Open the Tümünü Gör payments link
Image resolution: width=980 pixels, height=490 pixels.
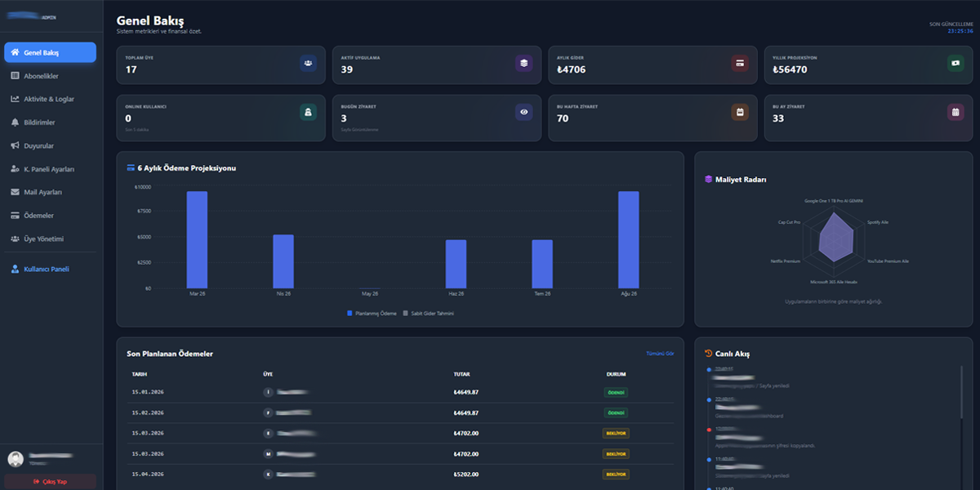661,353
